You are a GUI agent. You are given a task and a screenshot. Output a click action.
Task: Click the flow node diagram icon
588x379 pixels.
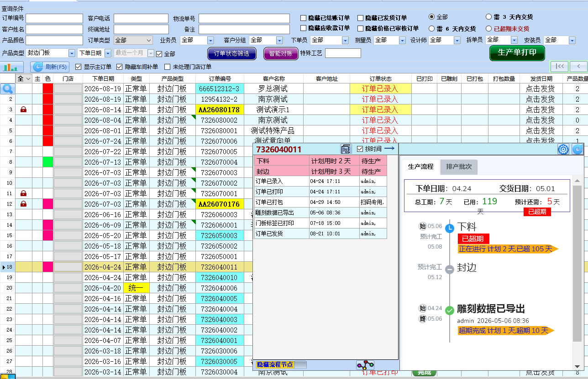[365, 365]
